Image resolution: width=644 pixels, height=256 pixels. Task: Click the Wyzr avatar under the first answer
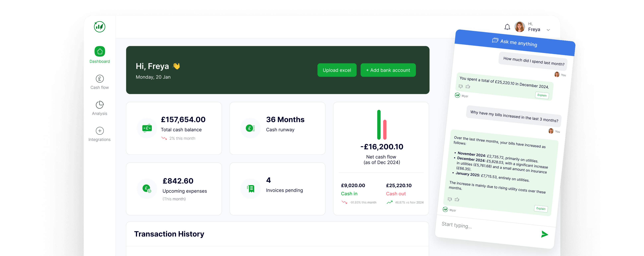pyautogui.click(x=457, y=95)
